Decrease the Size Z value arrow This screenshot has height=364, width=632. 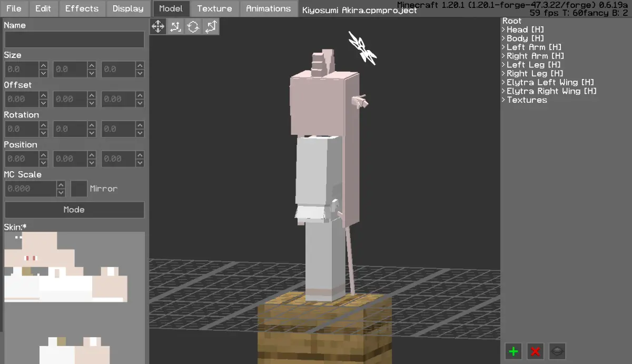[x=140, y=73]
